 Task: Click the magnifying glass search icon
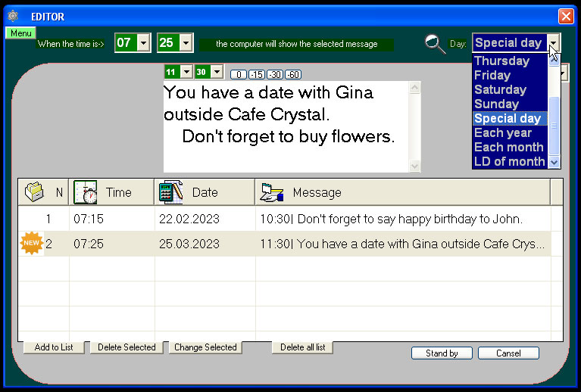(435, 45)
